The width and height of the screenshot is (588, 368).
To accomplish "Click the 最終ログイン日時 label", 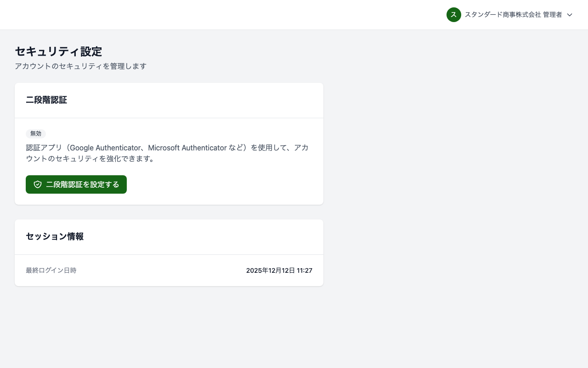I will (51, 270).
